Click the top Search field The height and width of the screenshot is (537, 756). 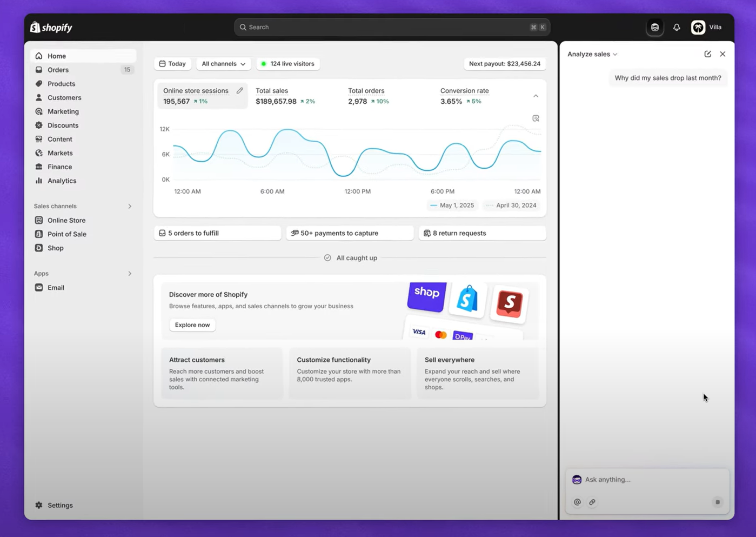pos(392,27)
